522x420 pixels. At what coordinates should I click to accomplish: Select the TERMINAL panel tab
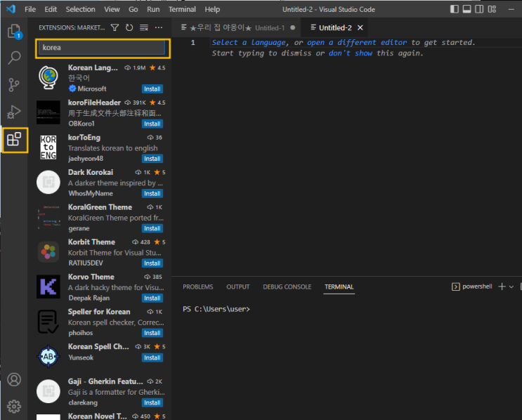click(339, 287)
